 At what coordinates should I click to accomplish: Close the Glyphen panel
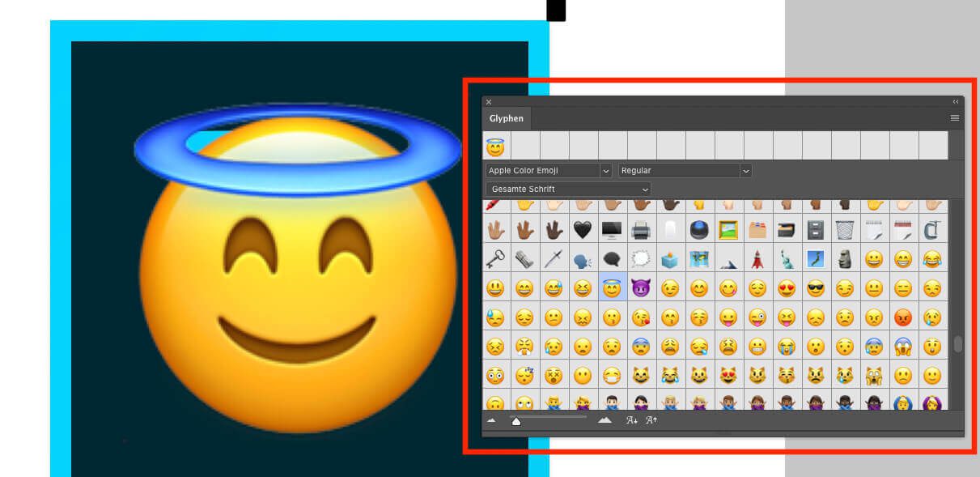[489, 102]
